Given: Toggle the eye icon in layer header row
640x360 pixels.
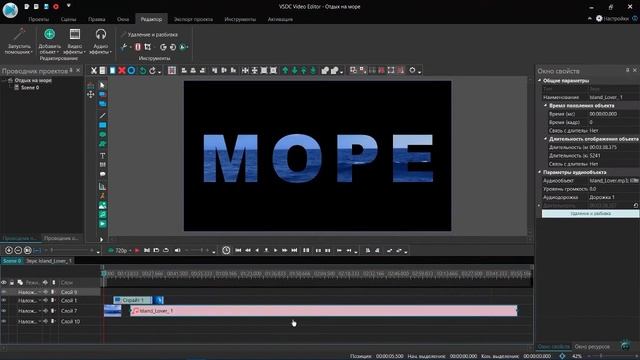Looking at the screenshot, I should pos(4,282).
